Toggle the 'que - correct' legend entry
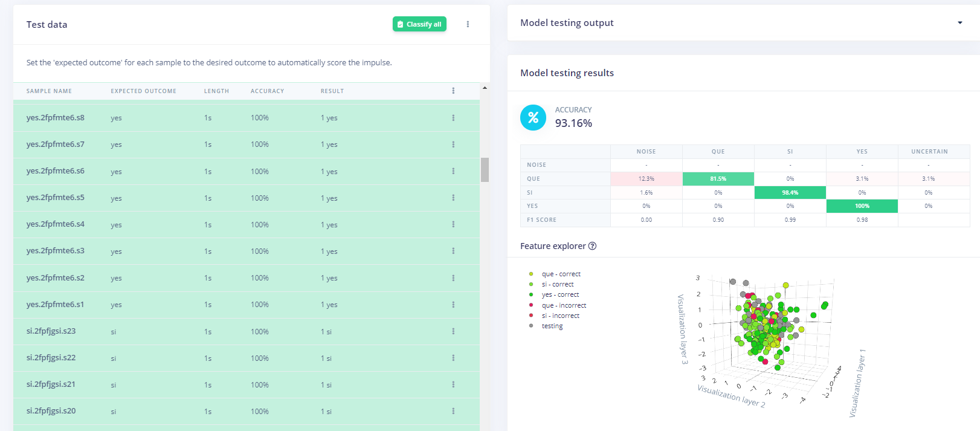Screen dimensions: 980x431 (561, 274)
